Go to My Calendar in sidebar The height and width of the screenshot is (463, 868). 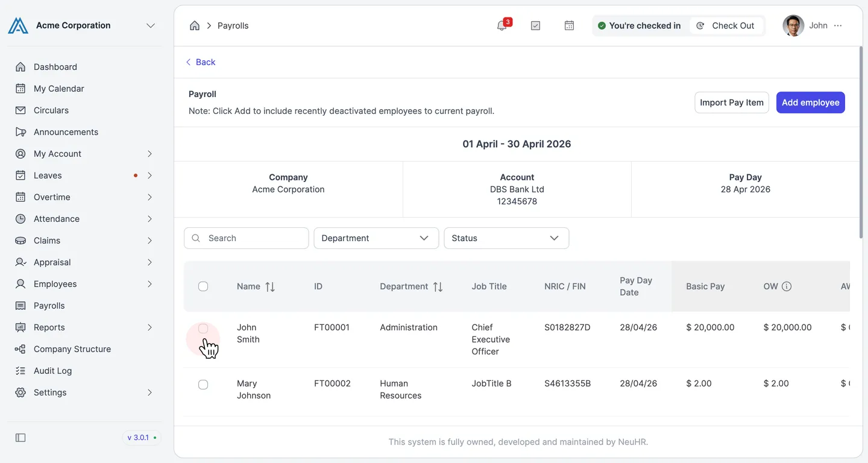pos(59,89)
